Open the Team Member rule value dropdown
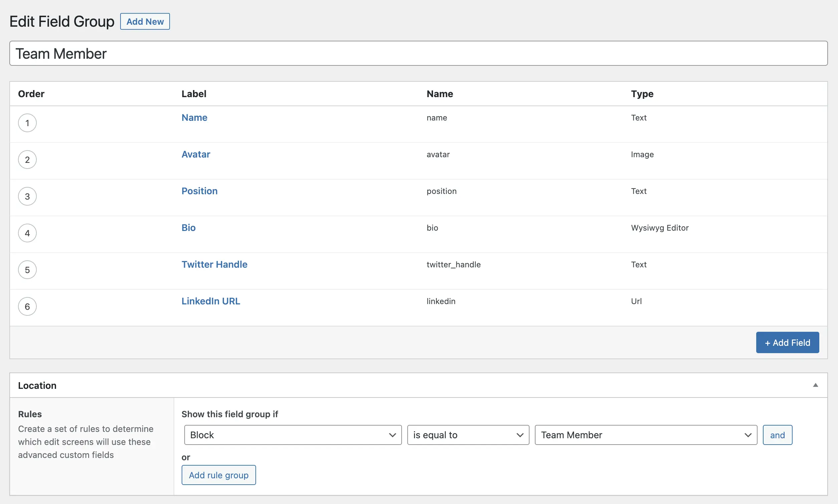Image resolution: width=838 pixels, height=504 pixels. [x=646, y=435]
